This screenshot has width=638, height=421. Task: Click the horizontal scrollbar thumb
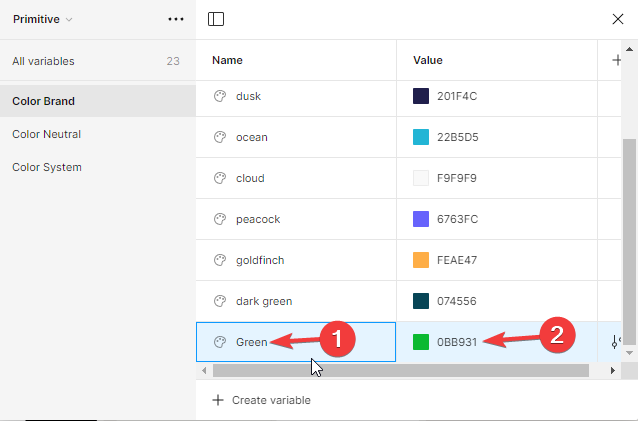[x=401, y=371]
